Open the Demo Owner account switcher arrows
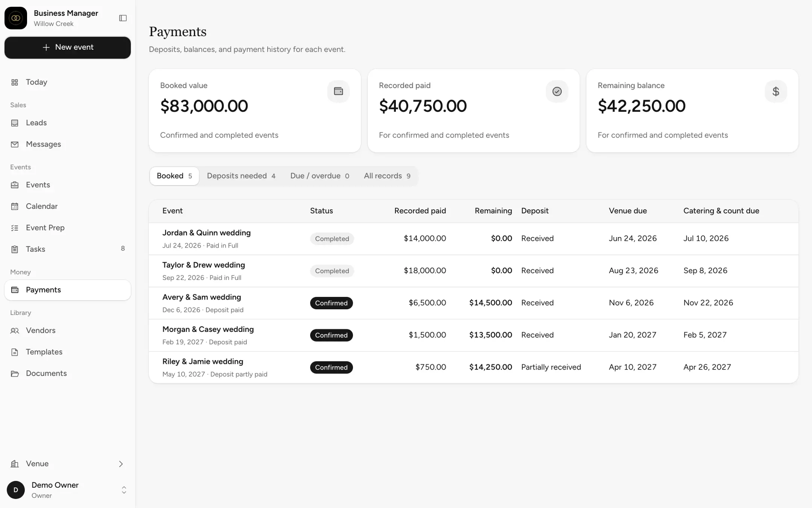 coord(124,490)
